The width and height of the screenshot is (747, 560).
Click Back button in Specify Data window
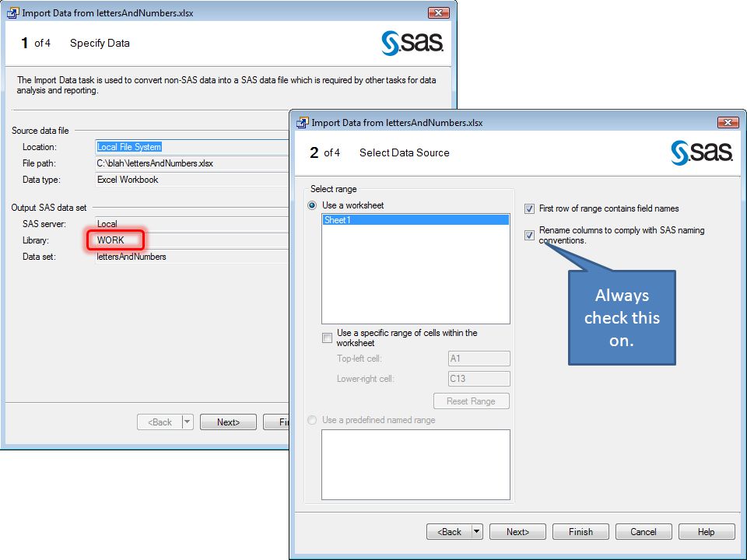160,422
